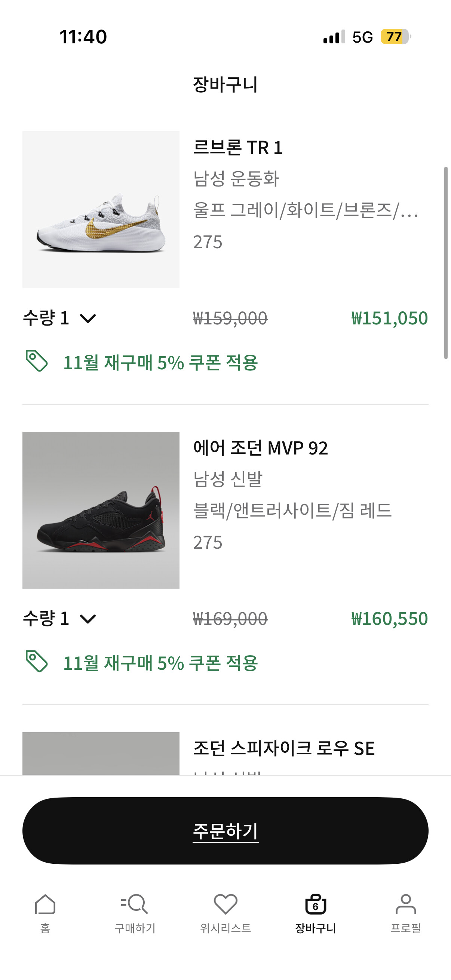Tap the battery indicator in status bar
The height and width of the screenshot is (980, 451).
[395, 37]
